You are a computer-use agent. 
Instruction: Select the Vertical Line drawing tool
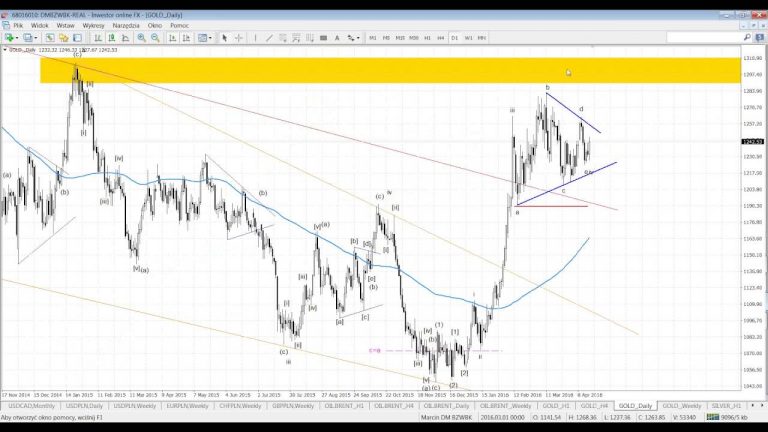click(x=255, y=38)
